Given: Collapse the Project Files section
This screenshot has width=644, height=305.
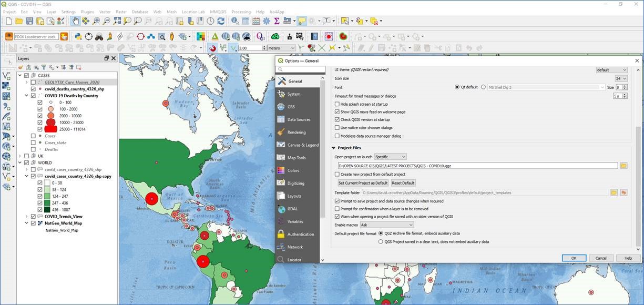Looking at the screenshot, I should (333, 148).
